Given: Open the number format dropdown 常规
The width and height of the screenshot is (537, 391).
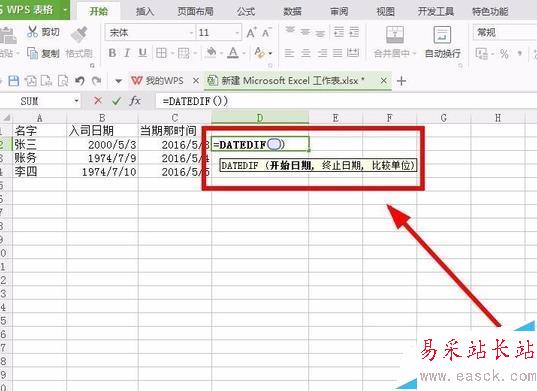Looking at the screenshot, I should click(505, 33).
